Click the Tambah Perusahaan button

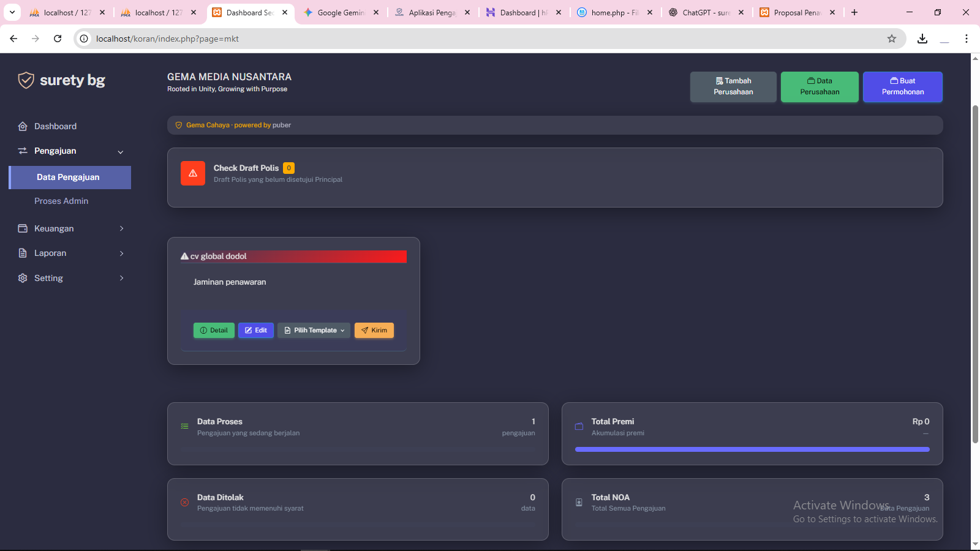tap(733, 86)
